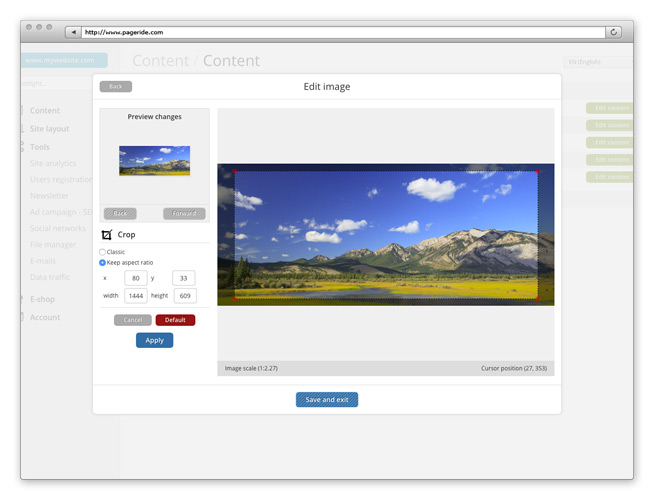Apply the crop with the Apply button
654x500 pixels.
click(x=154, y=340)
